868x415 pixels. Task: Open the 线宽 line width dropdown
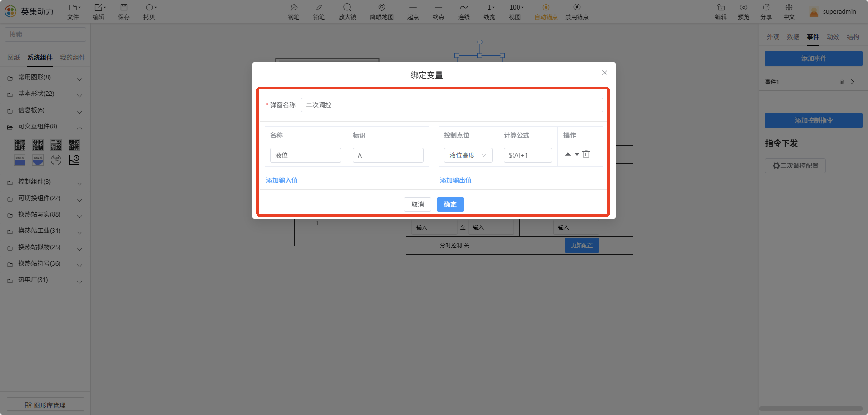[x=489, y=12]
